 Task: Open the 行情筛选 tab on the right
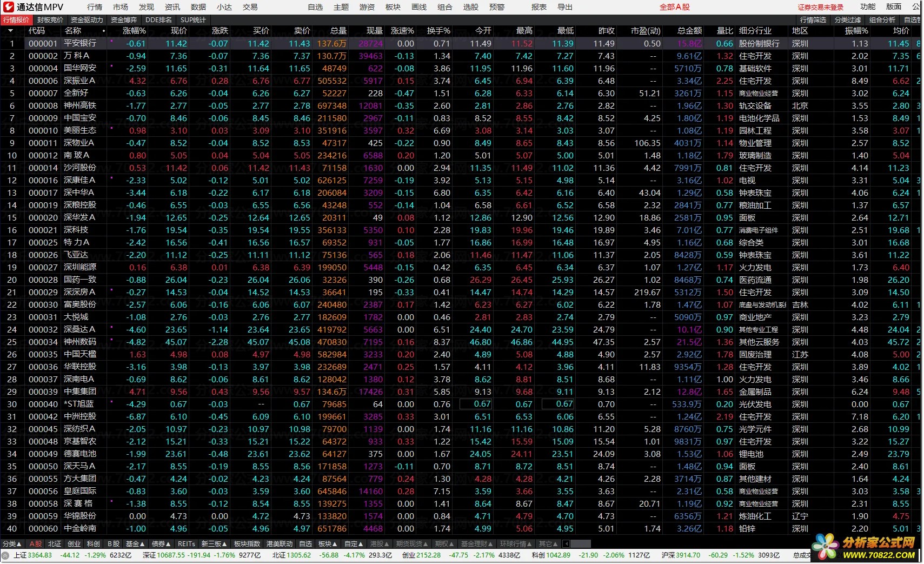pyautogui.click(x=813, y=19)
